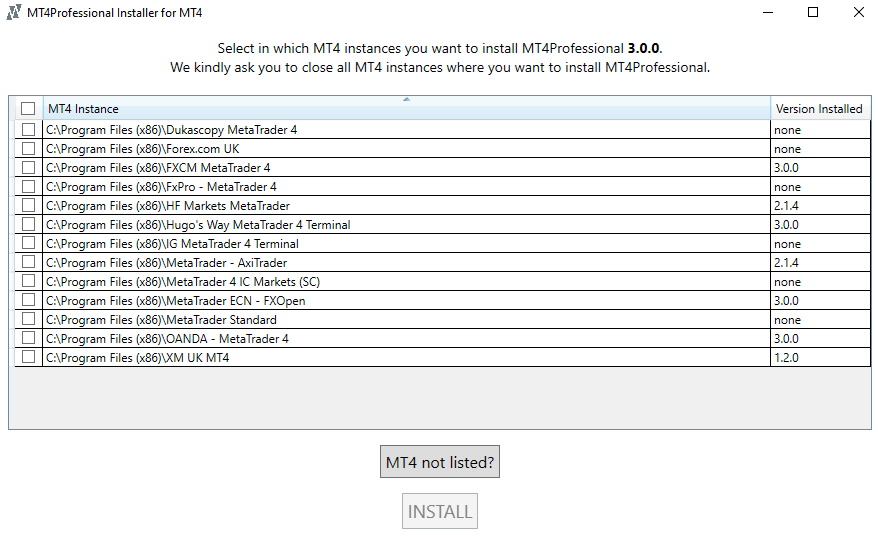Click Hugo's Way MetaTrader 4 Terminal path
Image resolution: width=878 pixels, height=538 pixels.
pos(198,225)
